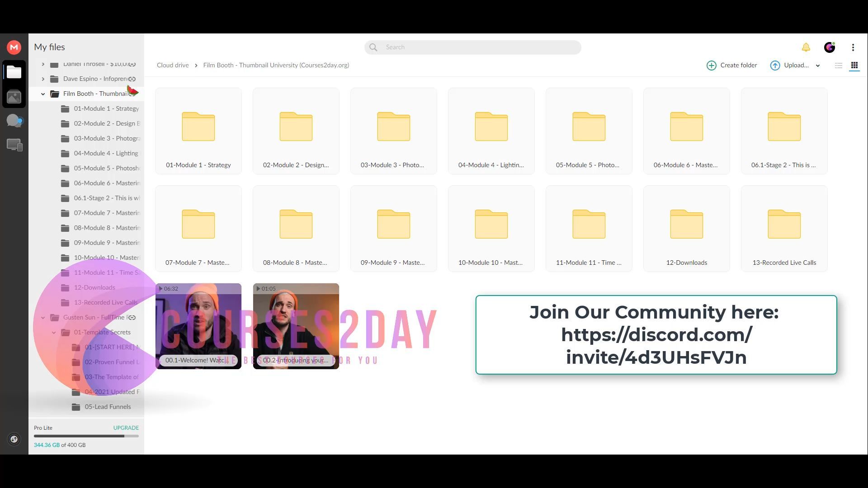Open 01-Module 1 - Strategy folder card
The width and height of the screenshot is (868, 488).
click(x=198, y=131)
